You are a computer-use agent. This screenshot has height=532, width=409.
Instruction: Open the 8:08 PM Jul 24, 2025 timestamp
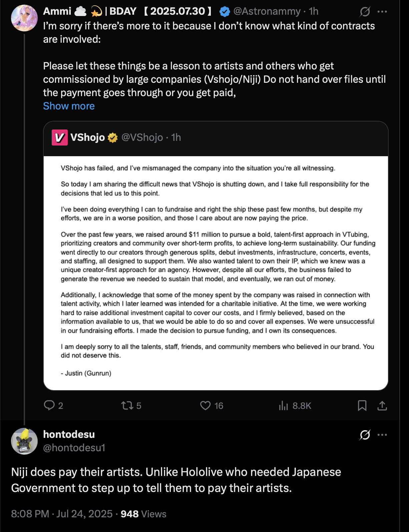62,514
